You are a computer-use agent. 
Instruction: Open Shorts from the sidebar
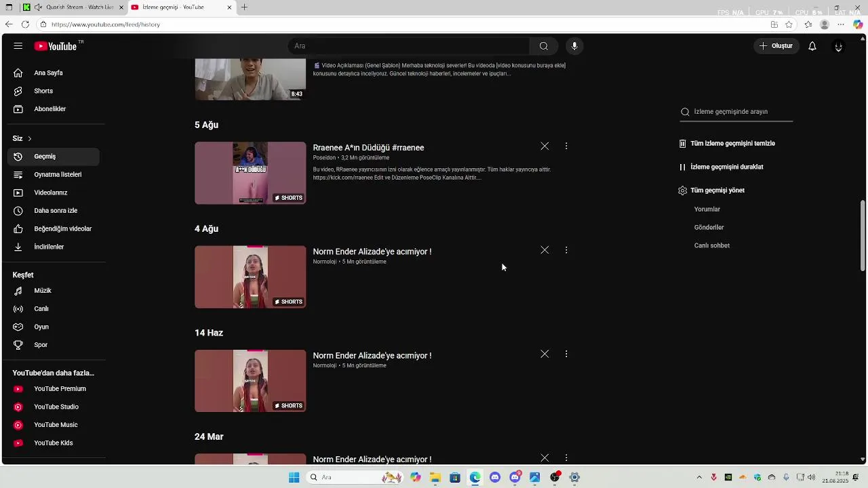click(54, 91)
